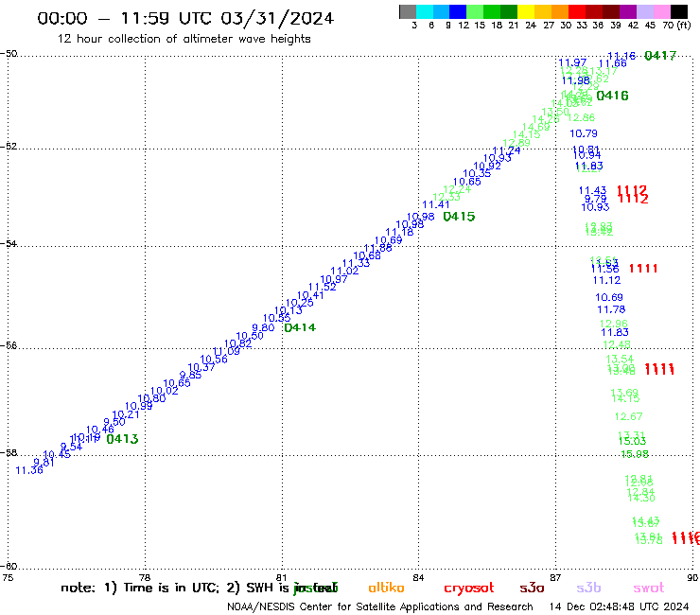Click the green time marker '0416'
Viewport: 700px width, 615px height.
coord(613,96)
